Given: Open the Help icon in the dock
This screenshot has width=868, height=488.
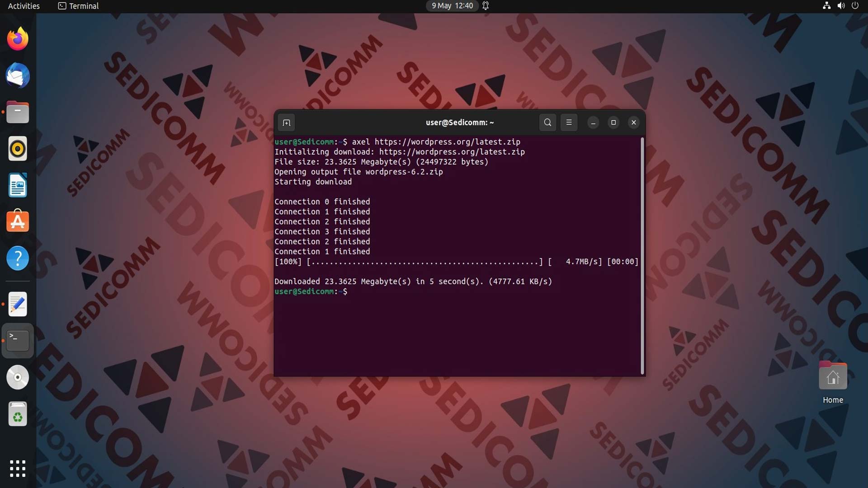Looking at the screenshot, I should (18, 258).
